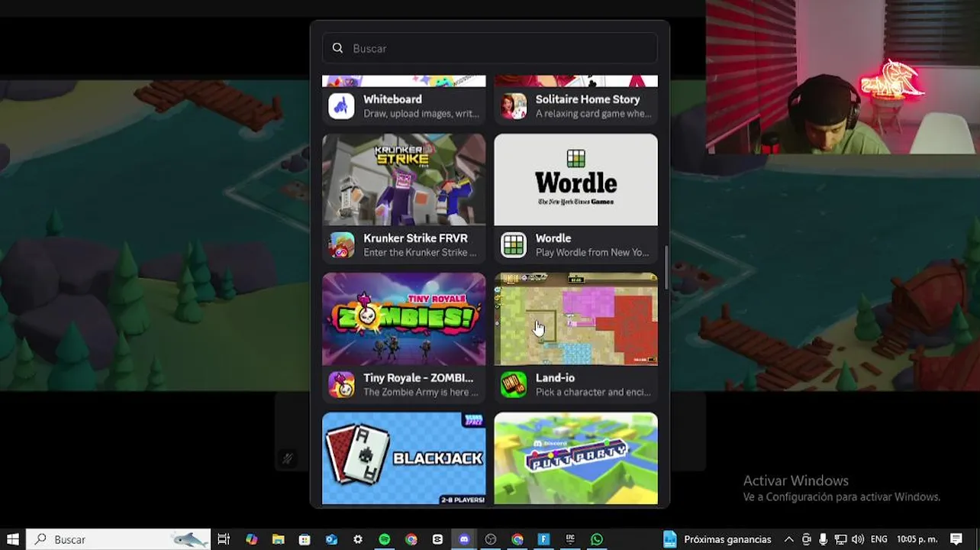
Task: Open Windows Settings gear on the taskbar
Action: point(358,539)
